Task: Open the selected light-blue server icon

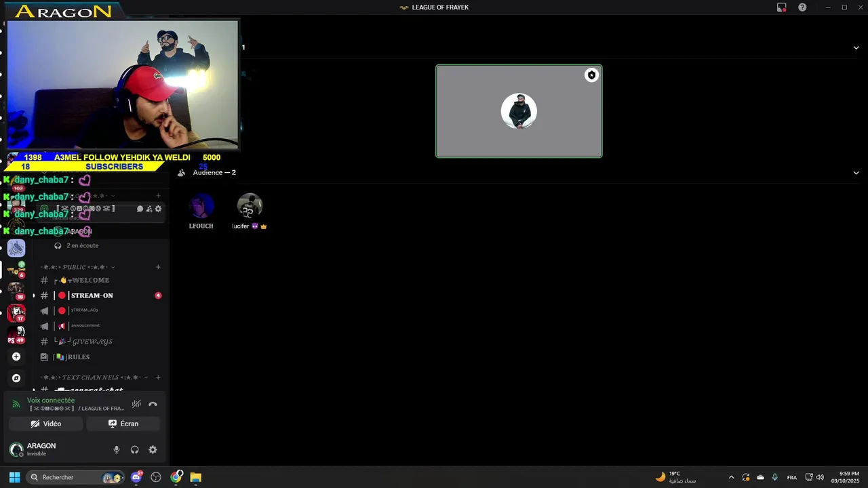Action: pos(16,248)
